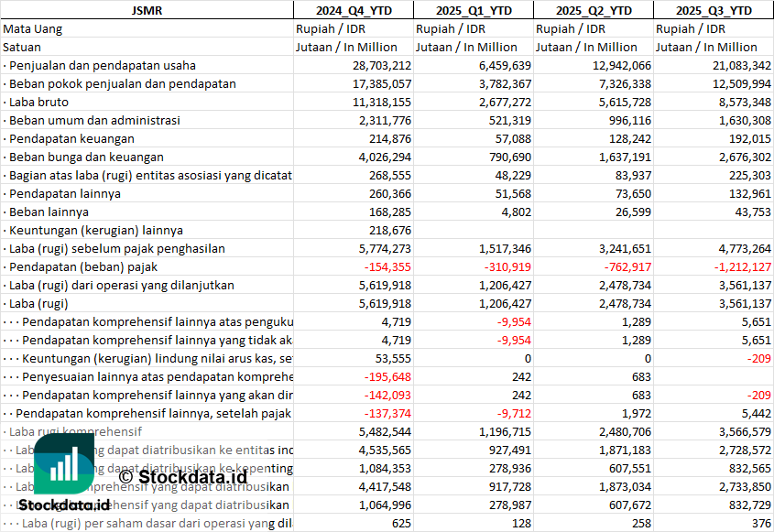This screenshot has height=532, width=774.
Task: Select gross profit cell 8,573,348
Action: pos(745,103)
